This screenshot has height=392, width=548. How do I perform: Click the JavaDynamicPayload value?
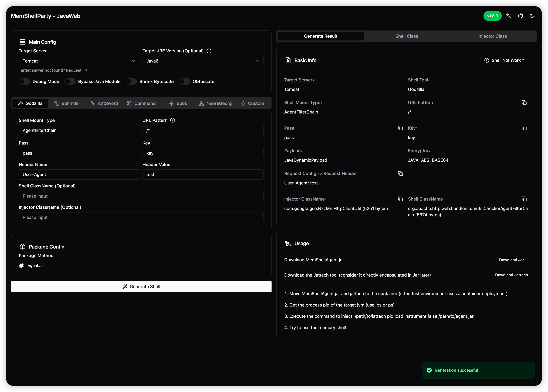[306, 160]
